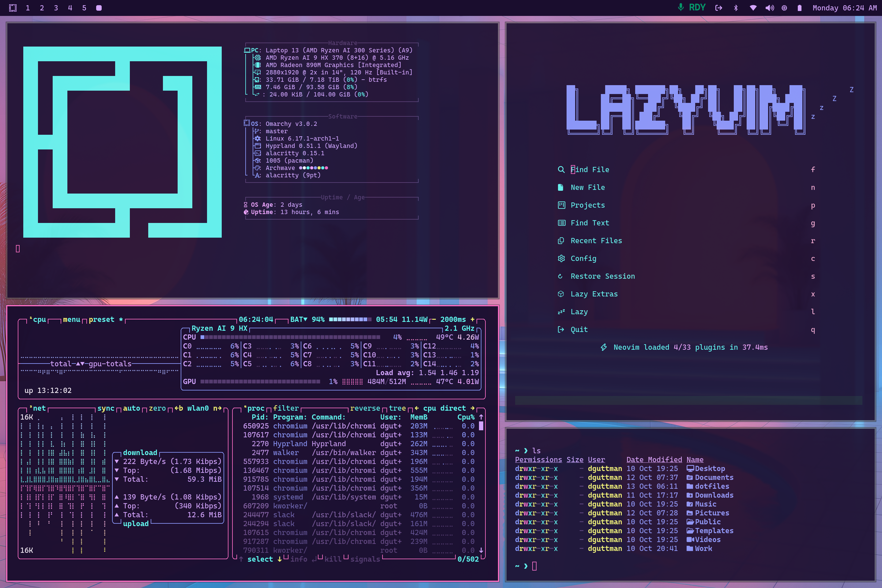Click the btop kill button
Screen dimensions: 882x588
(x=333, y=559)
